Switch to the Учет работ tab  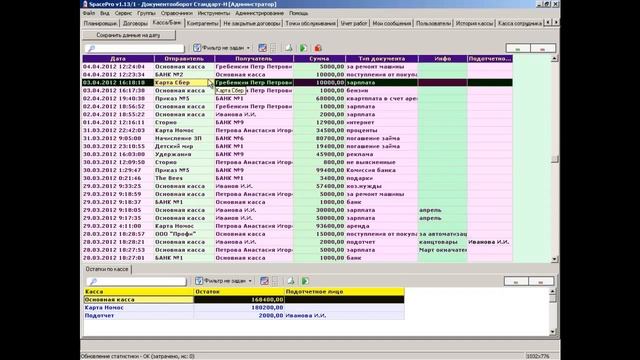pos(354,23)
